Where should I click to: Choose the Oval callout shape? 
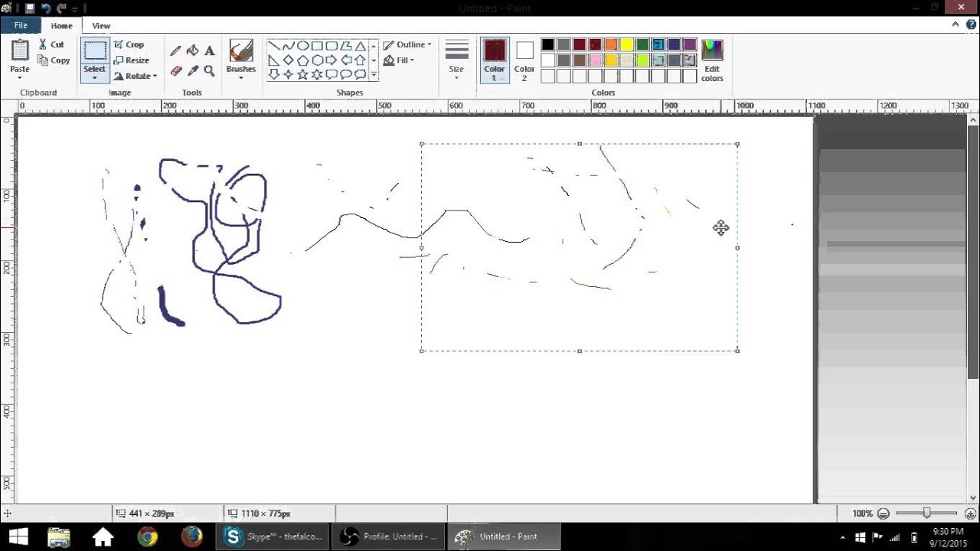pyautogui.click(x=346, y=75)
